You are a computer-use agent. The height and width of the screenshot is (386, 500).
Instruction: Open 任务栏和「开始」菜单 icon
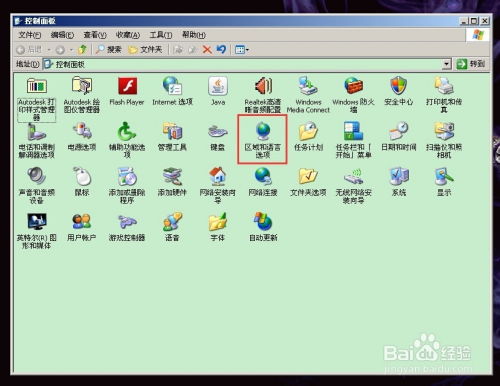click(x=353, y=131)
